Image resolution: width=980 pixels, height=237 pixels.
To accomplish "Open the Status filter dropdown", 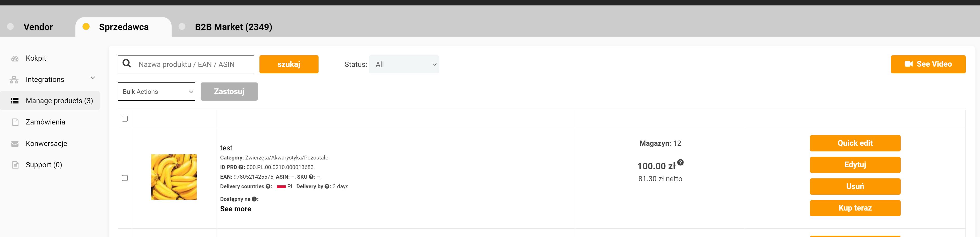I will 404,64.
